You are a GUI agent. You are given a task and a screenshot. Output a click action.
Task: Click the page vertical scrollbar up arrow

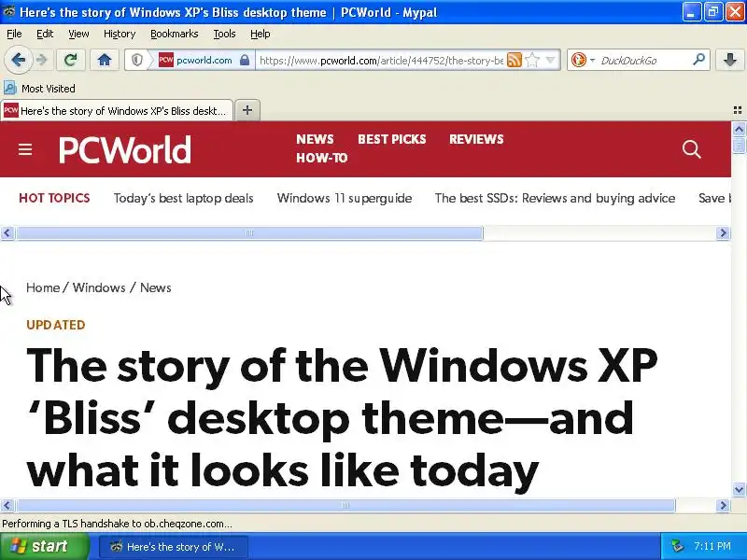(739, 129)
